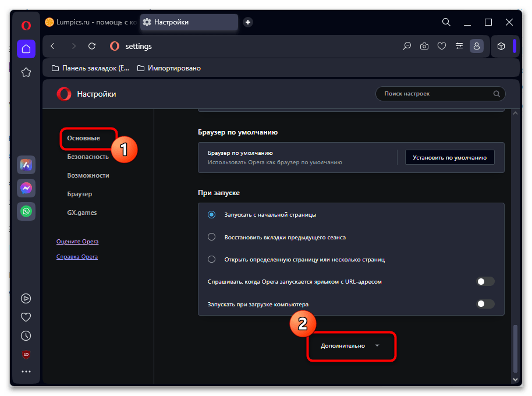Click the scrollbar down arrow
Screen dimensions: 532x396
point(515,379)
